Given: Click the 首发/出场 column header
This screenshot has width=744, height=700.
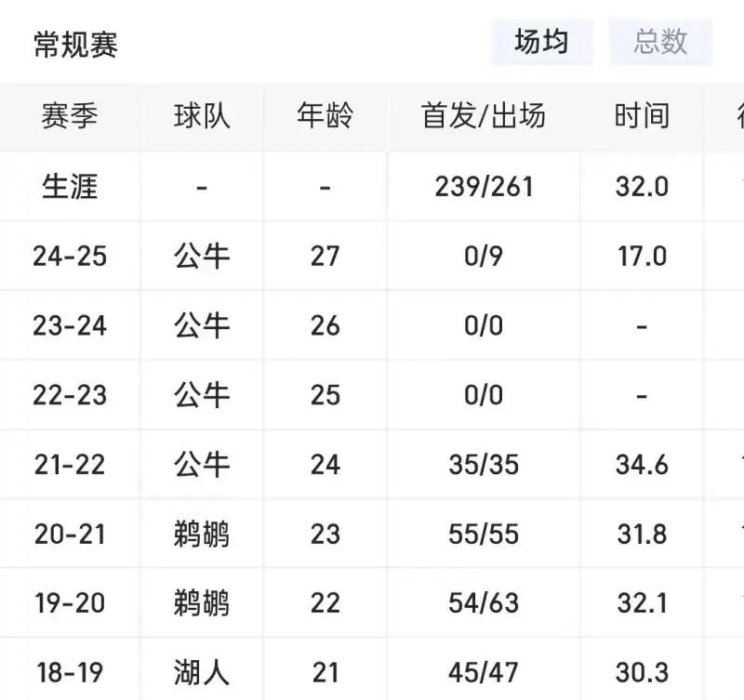Looking at the screenshot, I should tap(484, 116).
